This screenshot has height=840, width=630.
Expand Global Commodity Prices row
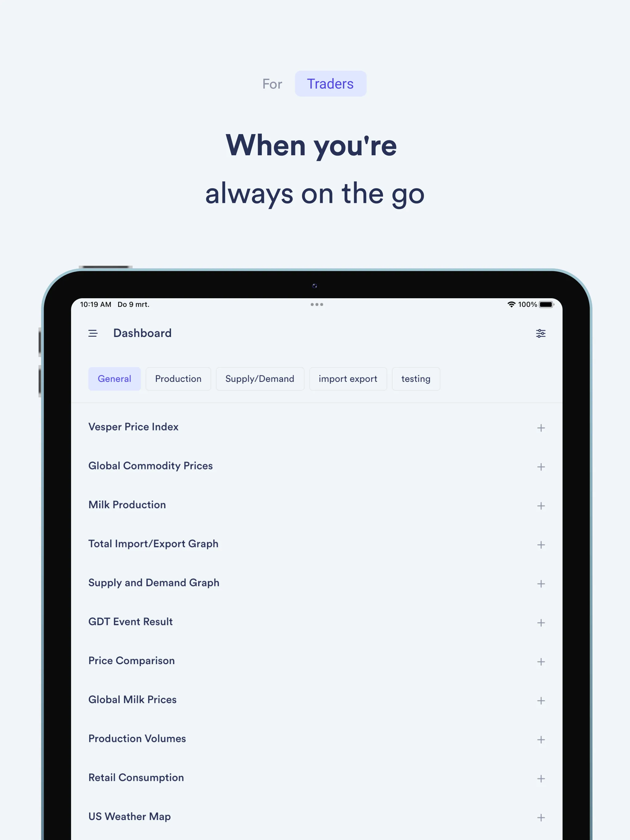[x=541, y=467]
